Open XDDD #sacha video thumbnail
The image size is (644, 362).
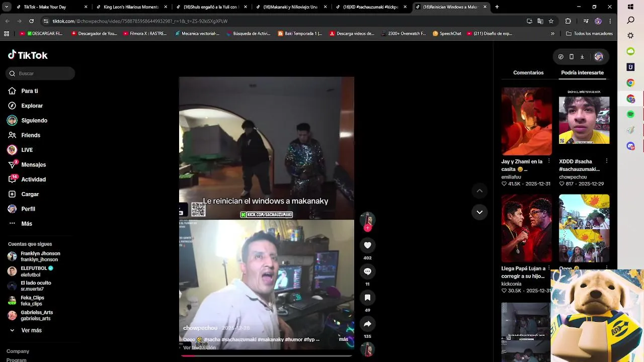point(584,121)
